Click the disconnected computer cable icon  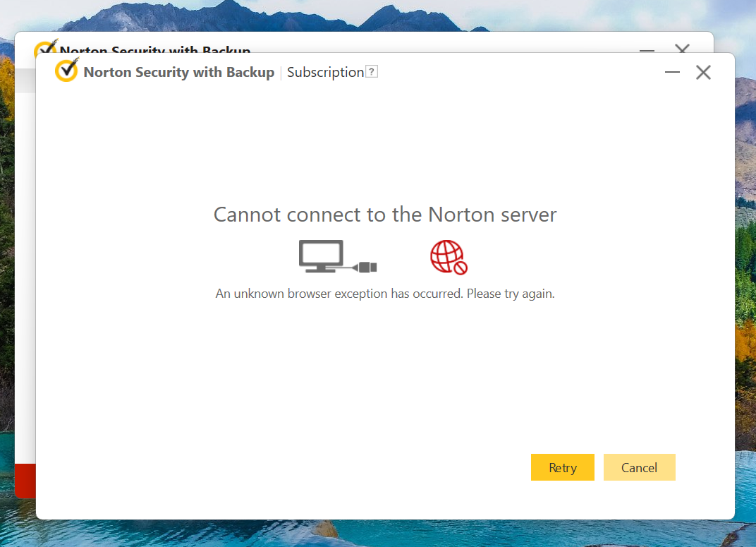(337, 257)
